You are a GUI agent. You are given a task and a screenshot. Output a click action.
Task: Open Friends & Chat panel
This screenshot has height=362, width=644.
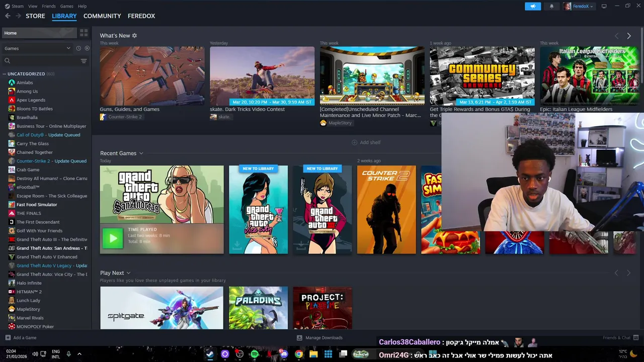tap(620, 338)
